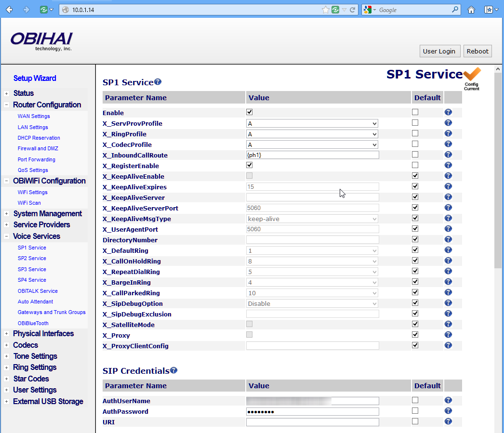
Task: Open help icon for the Enable row
Action: click(448, 112)
